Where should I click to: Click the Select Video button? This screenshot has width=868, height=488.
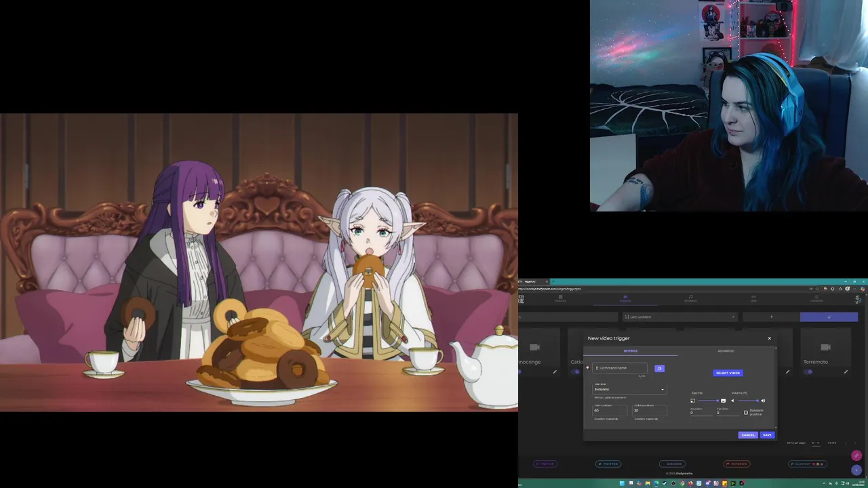tap(728, 373)
